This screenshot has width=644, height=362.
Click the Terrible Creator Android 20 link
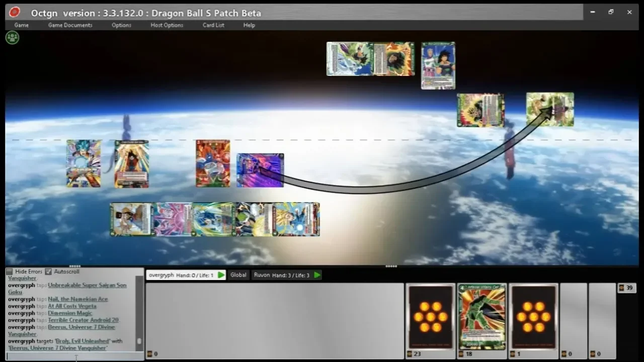pyautogui.click(x=84, y=320)
